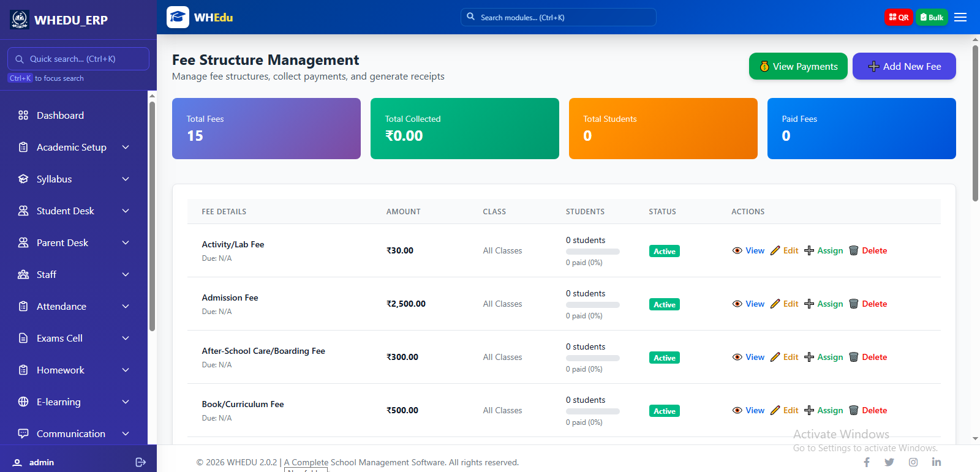View the Activity/Lab Fee details
The image size is (980, 472).
(x=748, y=250)
